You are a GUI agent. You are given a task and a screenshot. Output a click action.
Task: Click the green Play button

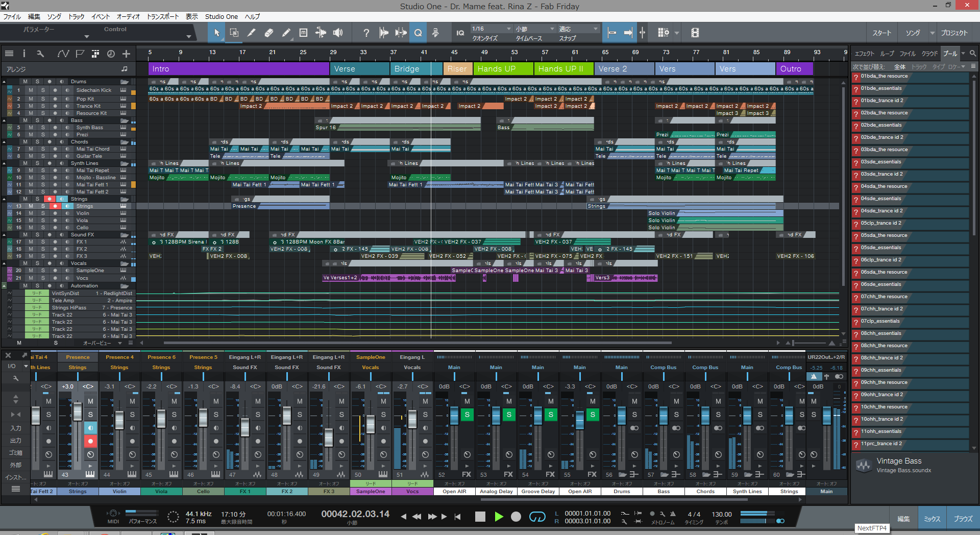pos(499,517)
